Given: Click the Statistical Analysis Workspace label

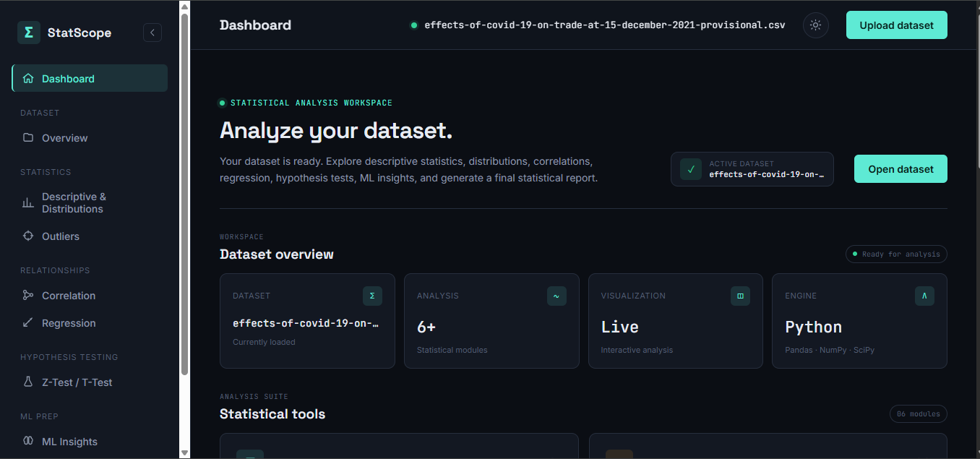Looking at the screenshot, I should point(311,103).
